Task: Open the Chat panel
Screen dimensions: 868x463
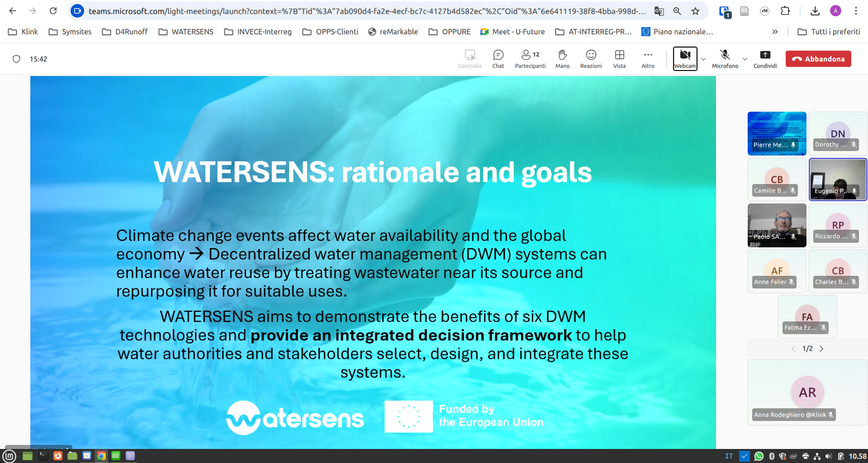Action: (498, 59)
